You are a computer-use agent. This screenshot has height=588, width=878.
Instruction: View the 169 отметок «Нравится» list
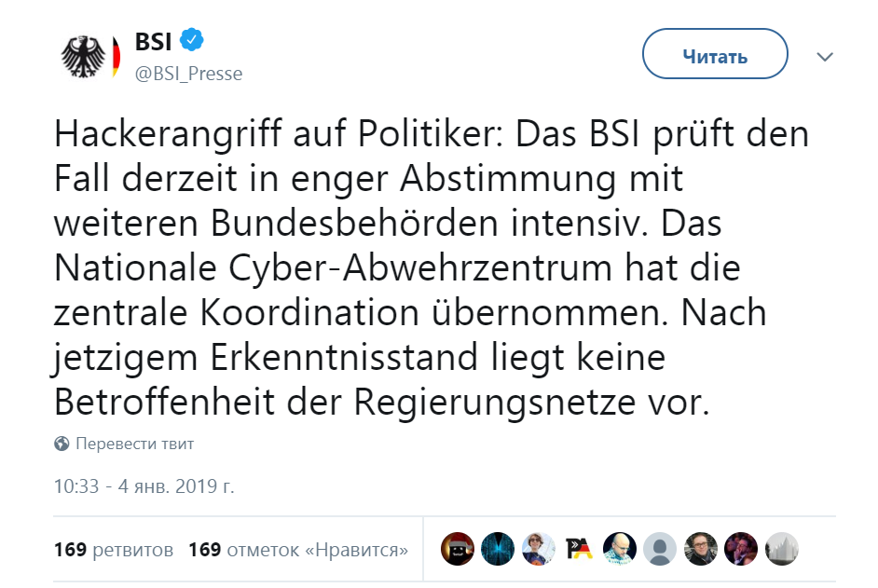click(x=298, y=550)
